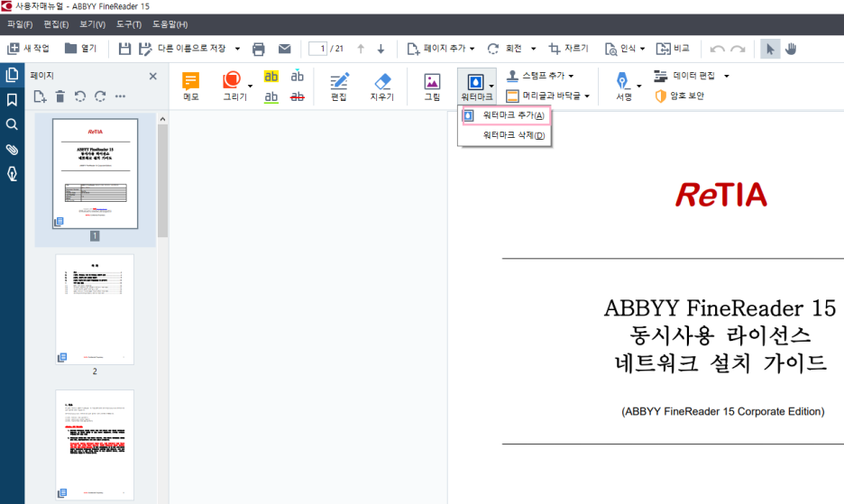Show Pages panel from sidebar
Screen dimensions: 844x504
coord(12,75)
